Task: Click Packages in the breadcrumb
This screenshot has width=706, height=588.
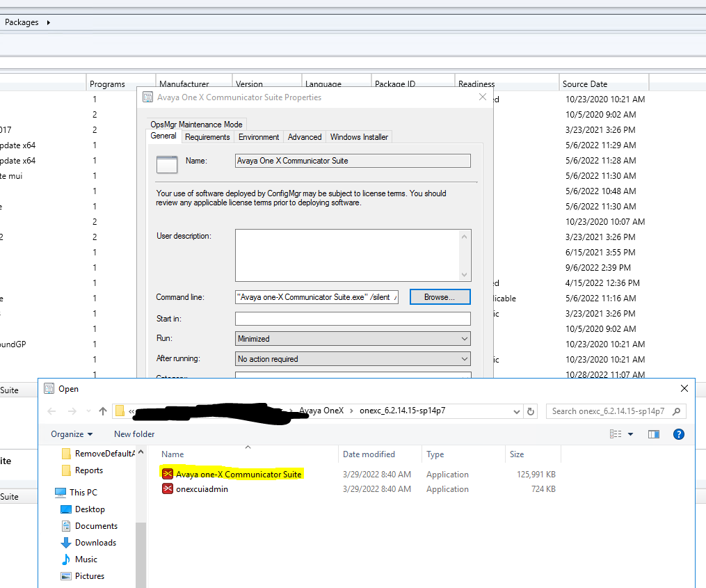Action: pos(22,22)
